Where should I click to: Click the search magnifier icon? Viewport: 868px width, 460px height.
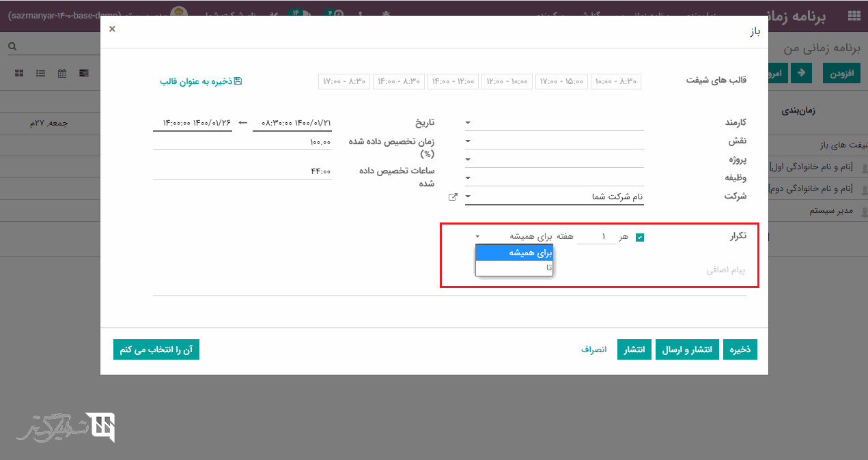point(12,47)
